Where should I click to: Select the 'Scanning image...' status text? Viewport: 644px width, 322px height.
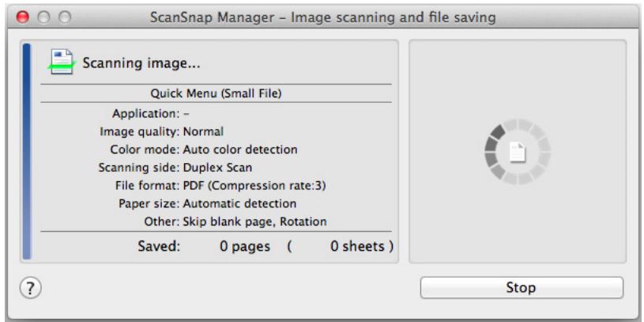(141, 63)
